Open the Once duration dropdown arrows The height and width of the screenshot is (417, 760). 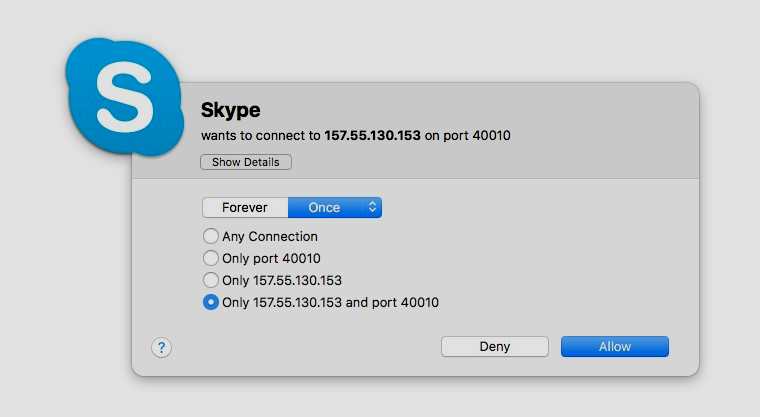click(372, 208)
